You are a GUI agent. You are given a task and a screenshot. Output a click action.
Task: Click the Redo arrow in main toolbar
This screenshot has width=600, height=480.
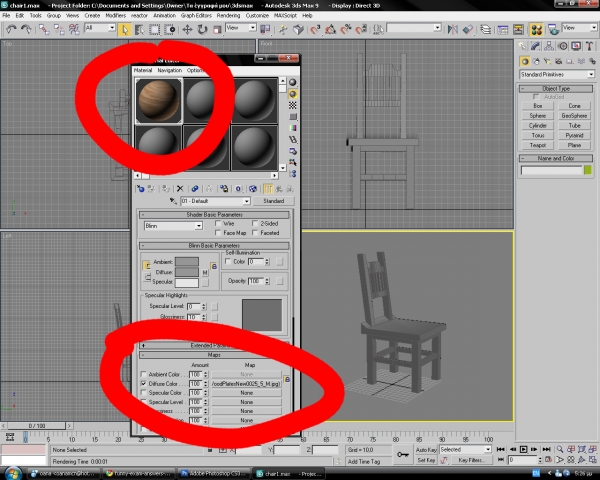click(x=26, y=29)
